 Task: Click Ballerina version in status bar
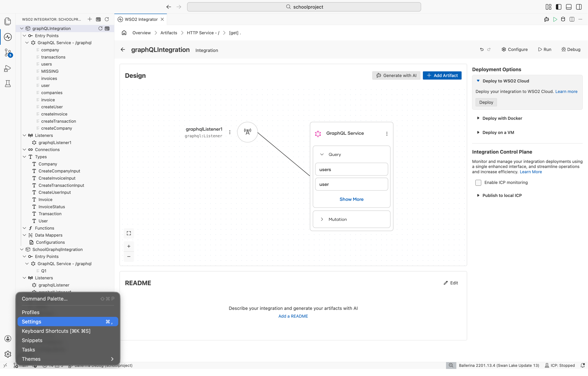[499, 365]
